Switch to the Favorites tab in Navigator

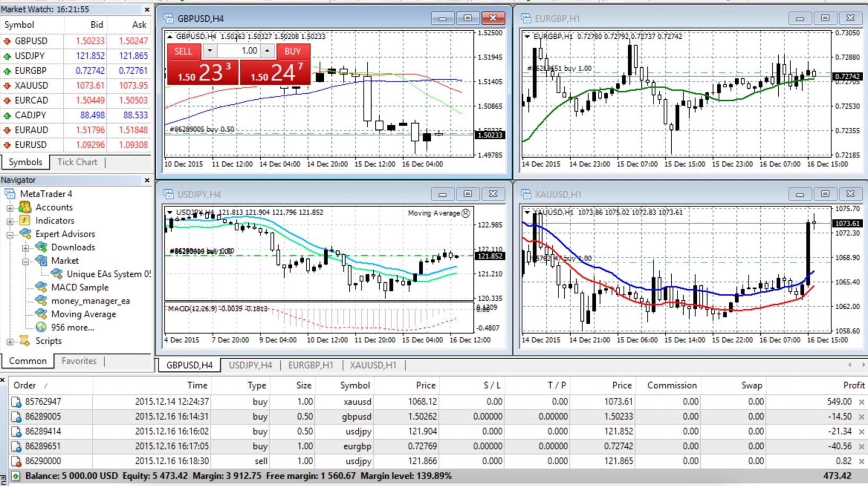(x=79, y=361)
